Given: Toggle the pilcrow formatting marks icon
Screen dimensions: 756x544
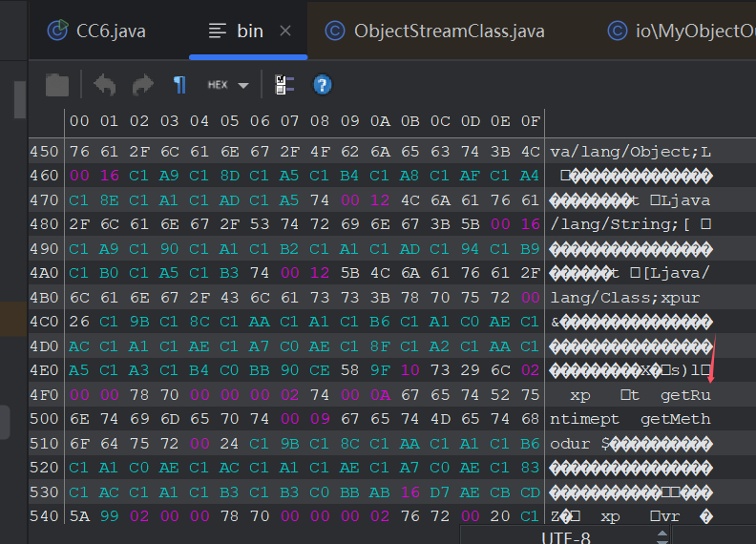Looking at the screenshot, I should point(179,85).
